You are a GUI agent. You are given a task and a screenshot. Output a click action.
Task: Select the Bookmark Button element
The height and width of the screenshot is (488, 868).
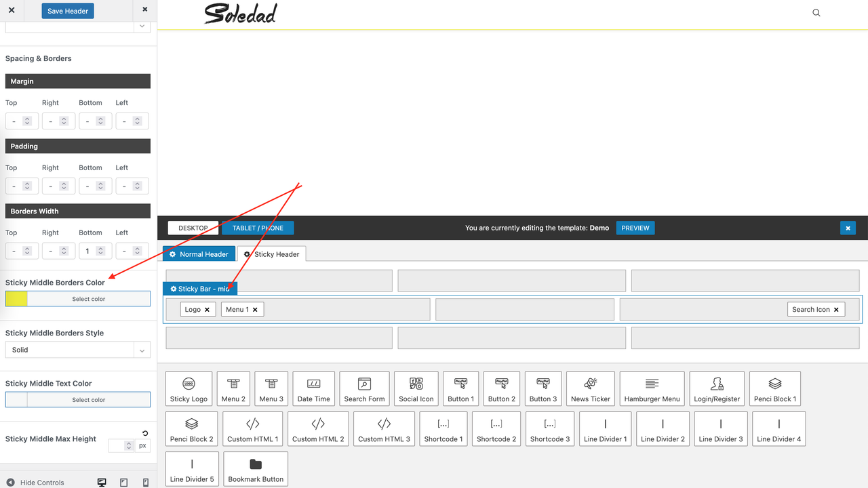tap(256, 468)
